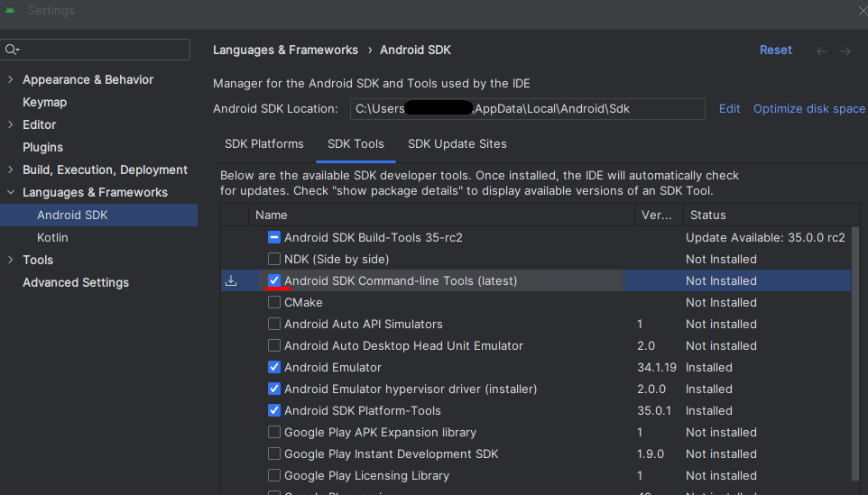Uncheck Android SDK Command-line Tools (latest)

tap(274, 280)
